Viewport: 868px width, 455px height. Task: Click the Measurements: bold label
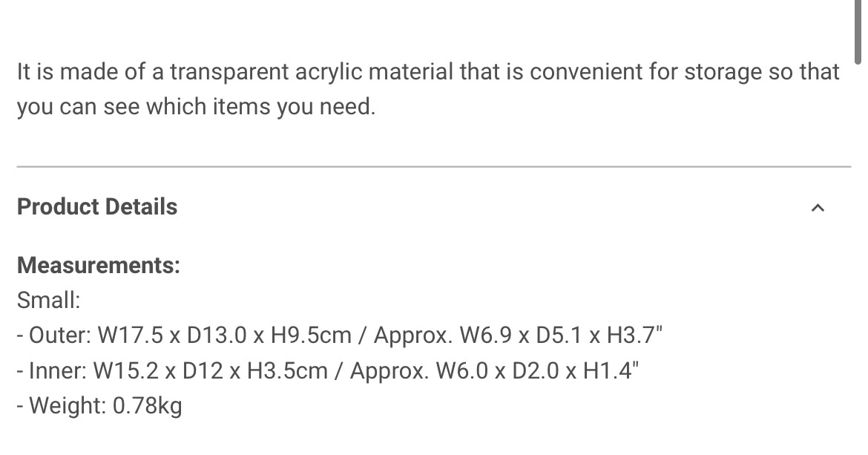pos(99,265)
